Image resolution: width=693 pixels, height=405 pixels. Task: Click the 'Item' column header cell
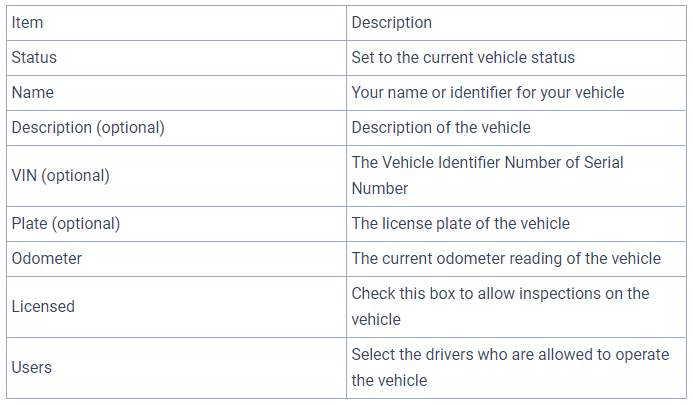[x=28, y=22]
